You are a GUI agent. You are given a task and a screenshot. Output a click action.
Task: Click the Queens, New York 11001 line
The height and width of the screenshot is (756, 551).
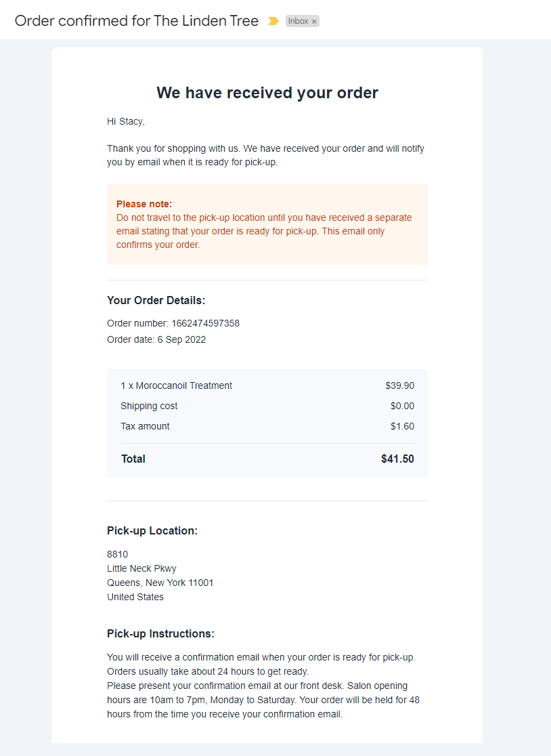160,583
